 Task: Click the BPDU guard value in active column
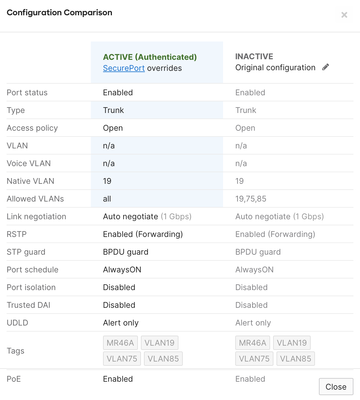coord(126,252)
